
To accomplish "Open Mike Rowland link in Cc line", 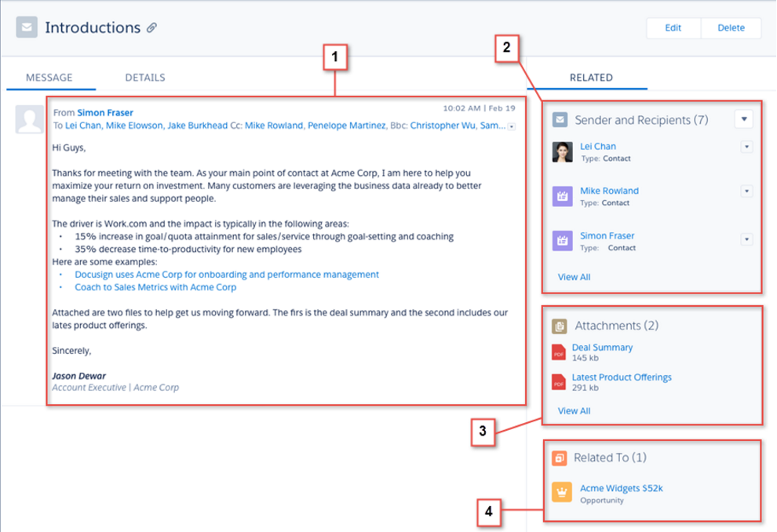I will coord(274,126).
